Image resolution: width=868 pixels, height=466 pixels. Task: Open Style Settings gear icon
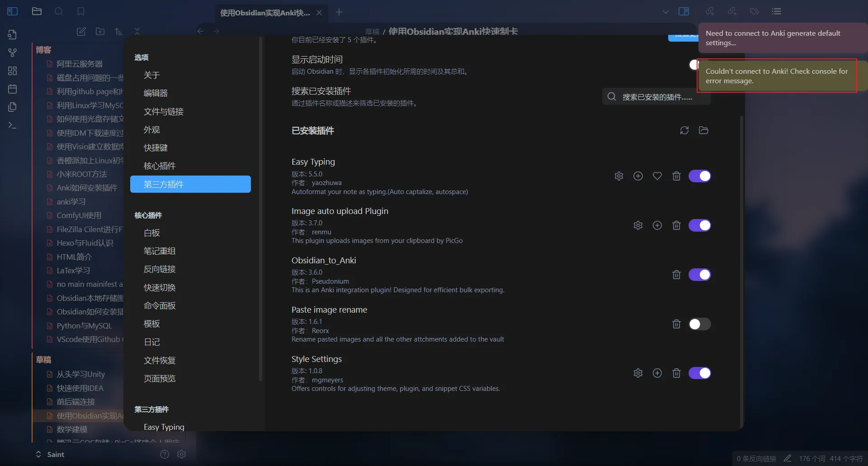638,373
